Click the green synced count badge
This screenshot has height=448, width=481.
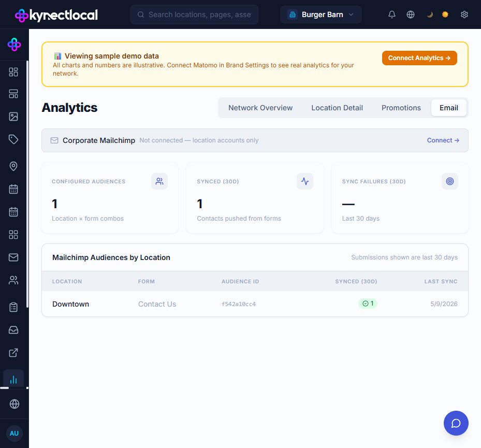[x=368, y=304]
